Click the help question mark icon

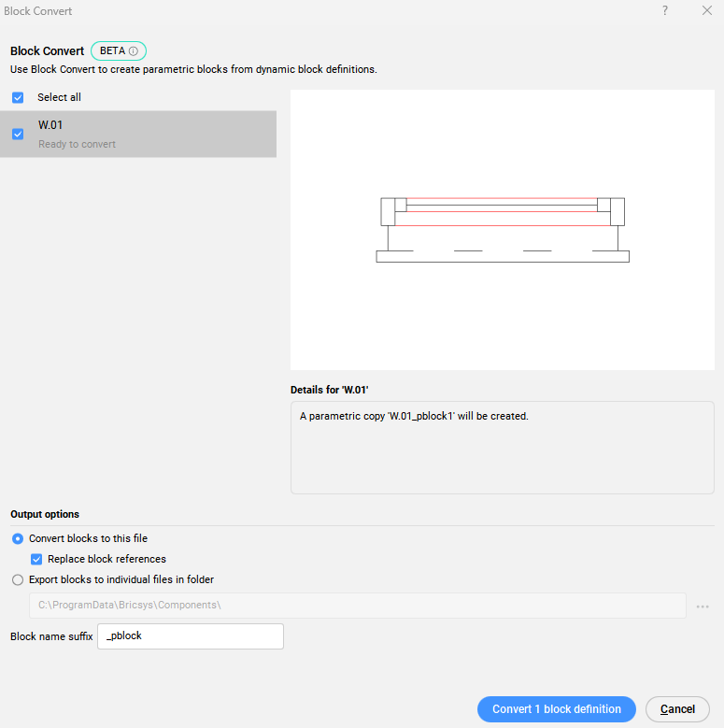coord(665,10)
